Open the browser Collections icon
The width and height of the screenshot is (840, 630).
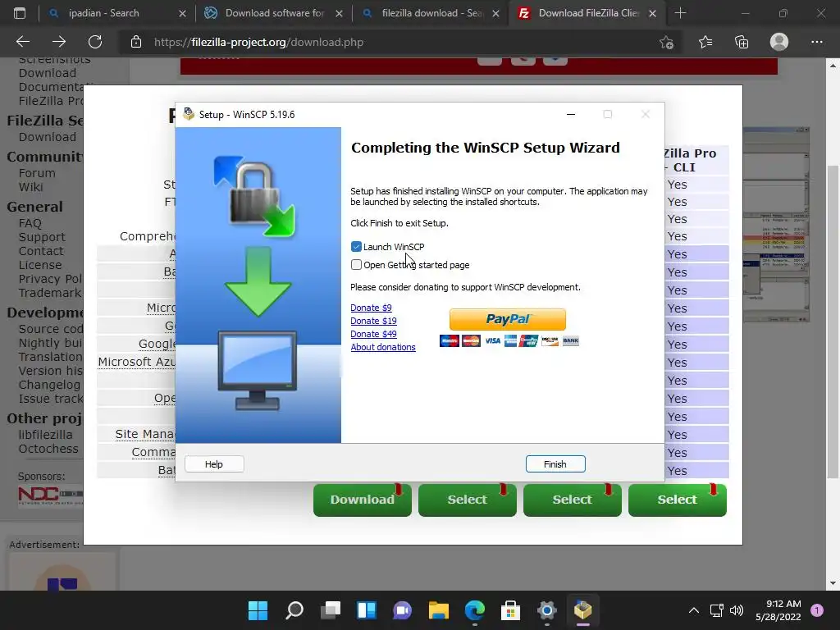pos(742,42)
